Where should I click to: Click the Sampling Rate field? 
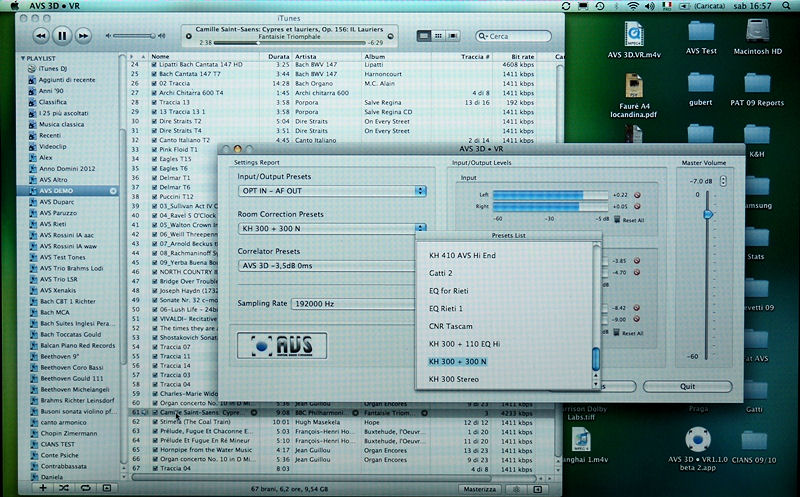tap(353, 304)
